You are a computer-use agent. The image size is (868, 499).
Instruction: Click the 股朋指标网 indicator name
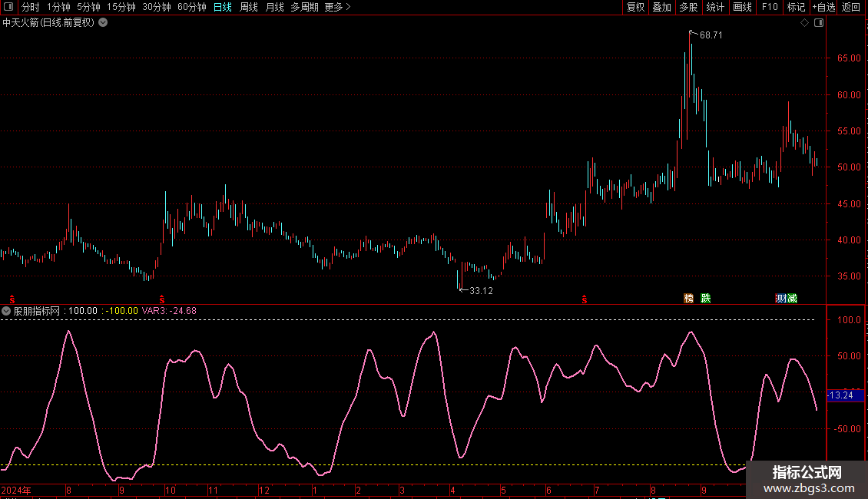(x=37, y=311)
